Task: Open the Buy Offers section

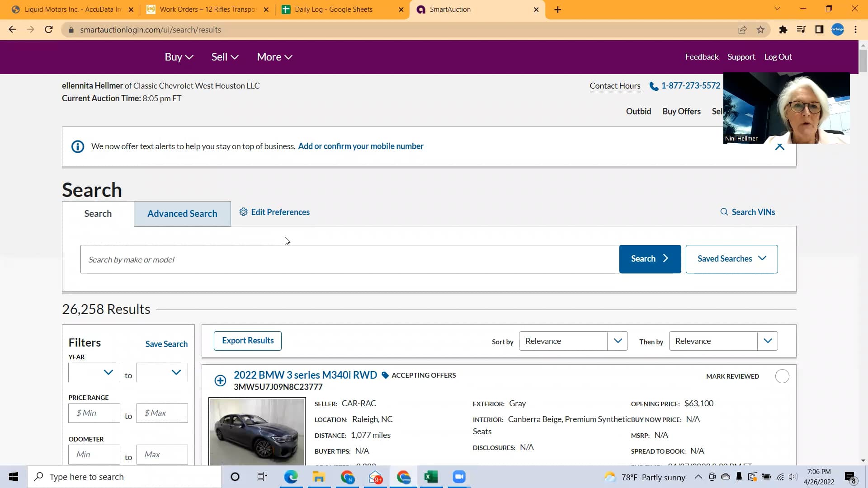Action: [681, 111]
